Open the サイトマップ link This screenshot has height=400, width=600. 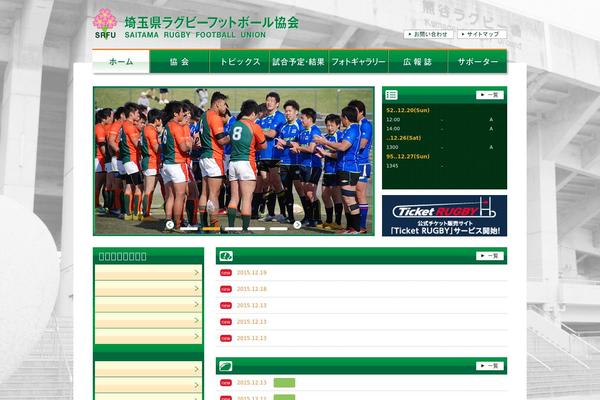tap(482, 34)
